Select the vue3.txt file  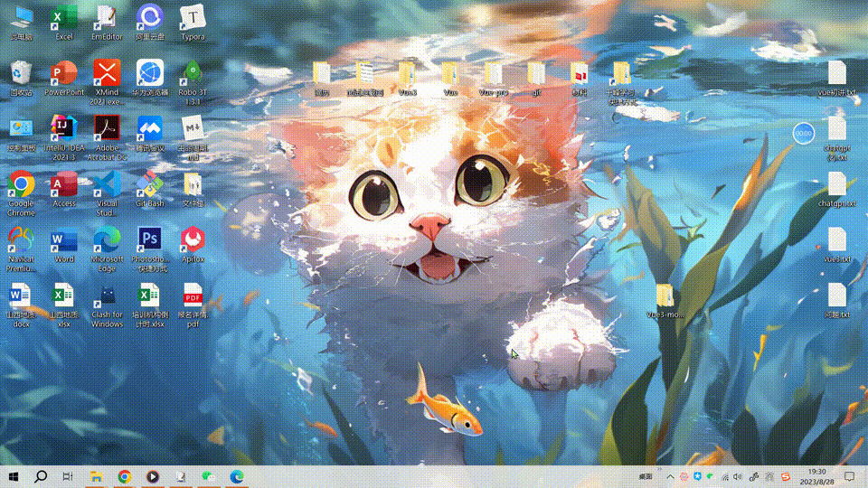point(836,245)
